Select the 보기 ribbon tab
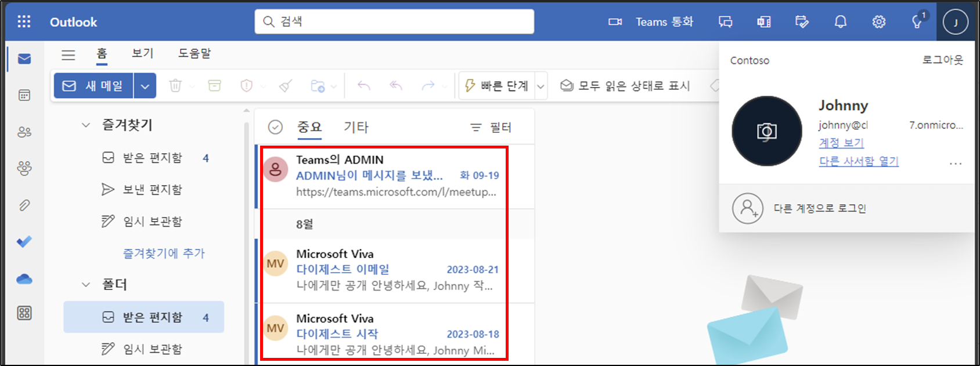This screenshot has height=366, width=980. tap(142, 53)
